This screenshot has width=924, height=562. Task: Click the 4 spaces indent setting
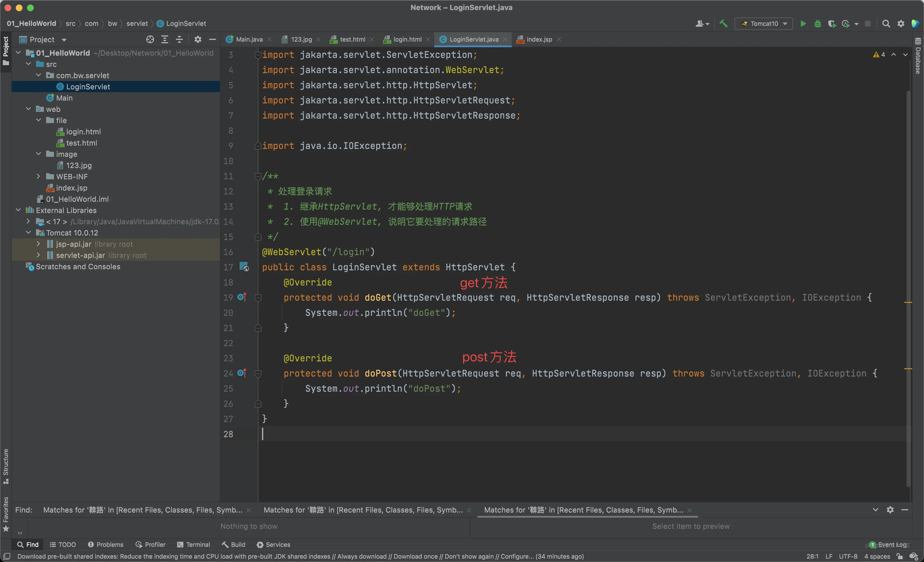pyautogui.click(x=877, y=556)
